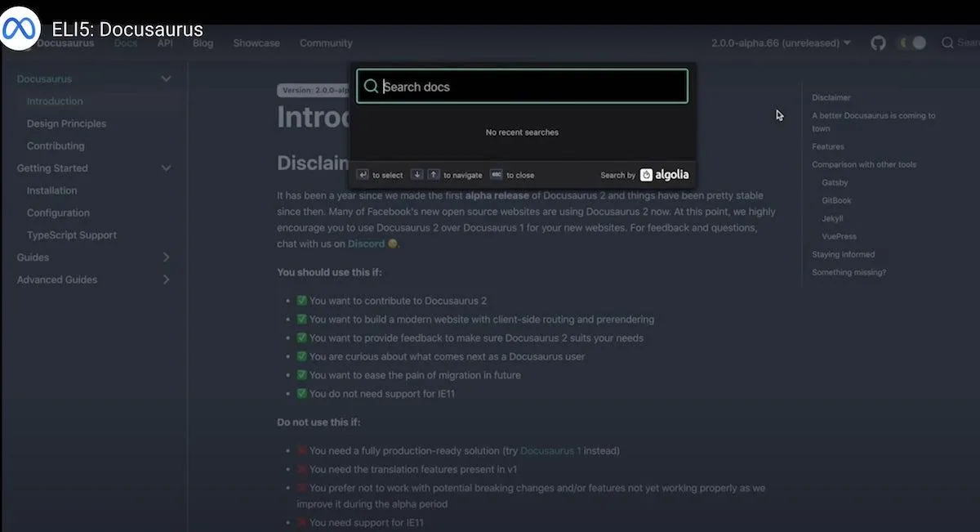Viewport: 980px width, 532px height.
Task: Jump to GitBook in table of contents
Action: pos(836,201)
